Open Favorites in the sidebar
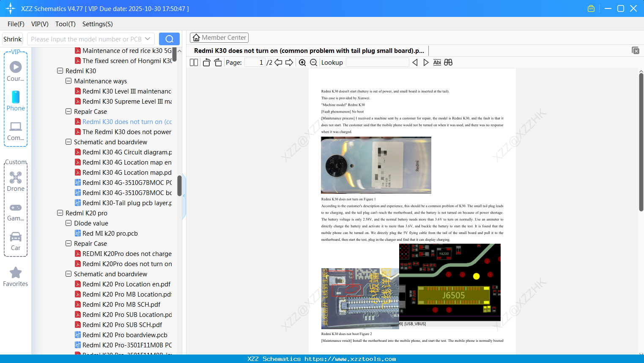 (x=16, y=277)
